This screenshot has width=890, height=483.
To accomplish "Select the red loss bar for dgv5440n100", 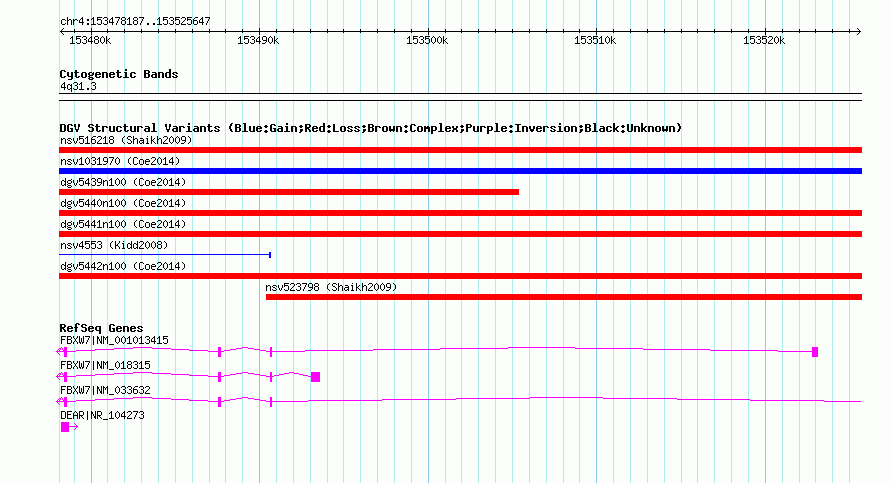I will (460, 213).
